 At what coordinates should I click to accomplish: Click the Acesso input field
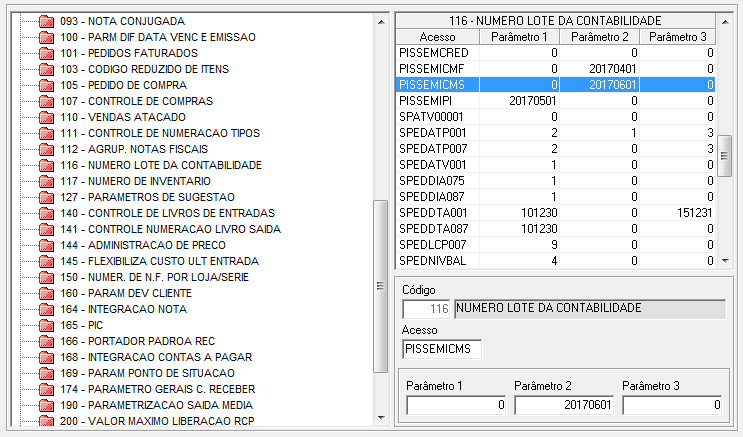tap(442, 349)
